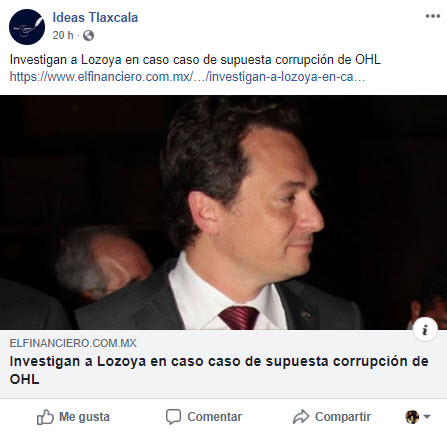Select the Compartir button text
Viewport: 447px width, 434px height.
point(343,417)
